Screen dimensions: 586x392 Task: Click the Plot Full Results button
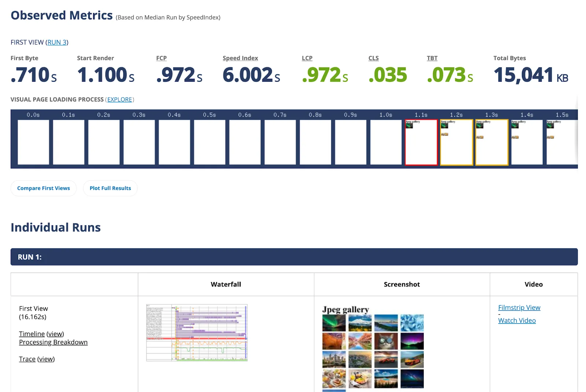[110, 188]
